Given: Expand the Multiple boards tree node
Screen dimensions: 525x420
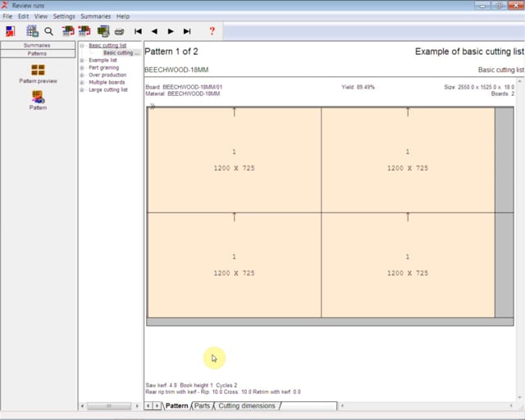Looking at the screenshot, I should click(x=82, y=82).
